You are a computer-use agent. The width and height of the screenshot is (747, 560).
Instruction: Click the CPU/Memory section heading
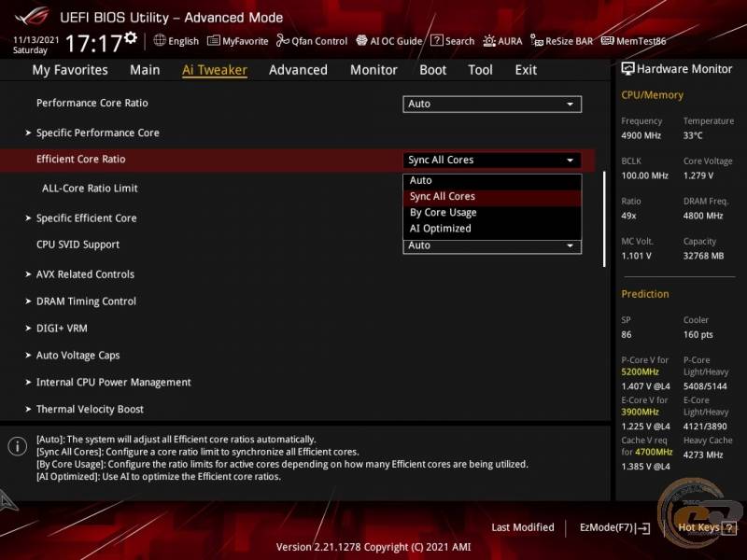tap(652, 95)
